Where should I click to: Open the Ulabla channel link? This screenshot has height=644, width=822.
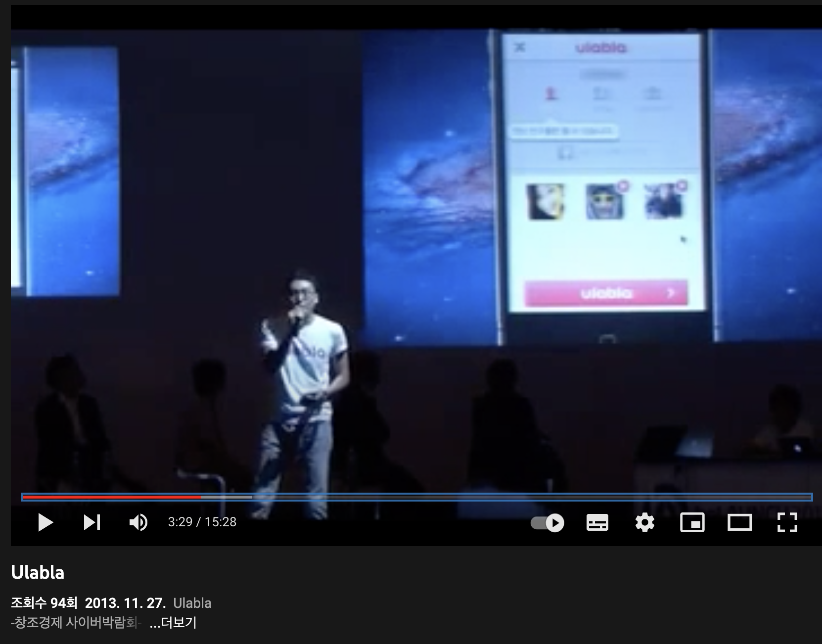tap(192, 603)
